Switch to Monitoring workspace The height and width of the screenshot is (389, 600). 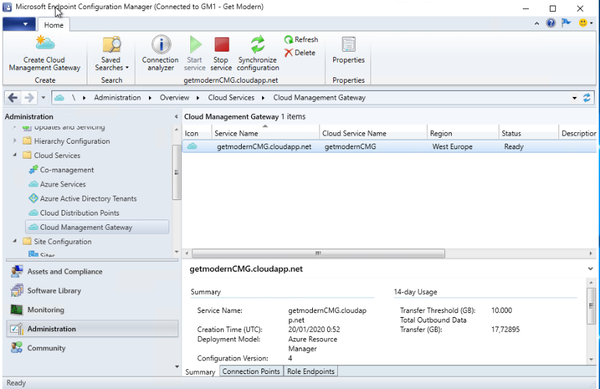tap(92, 309)
